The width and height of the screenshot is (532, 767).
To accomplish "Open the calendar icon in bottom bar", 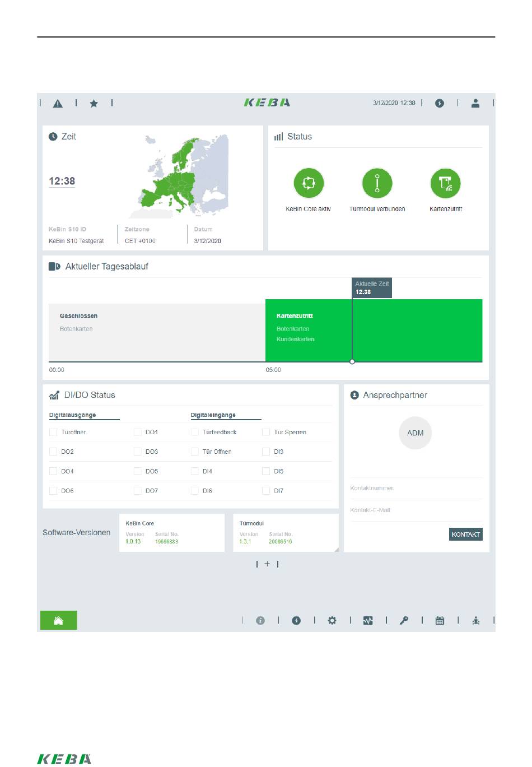I will pyautogui.click(x=440, y=620).
